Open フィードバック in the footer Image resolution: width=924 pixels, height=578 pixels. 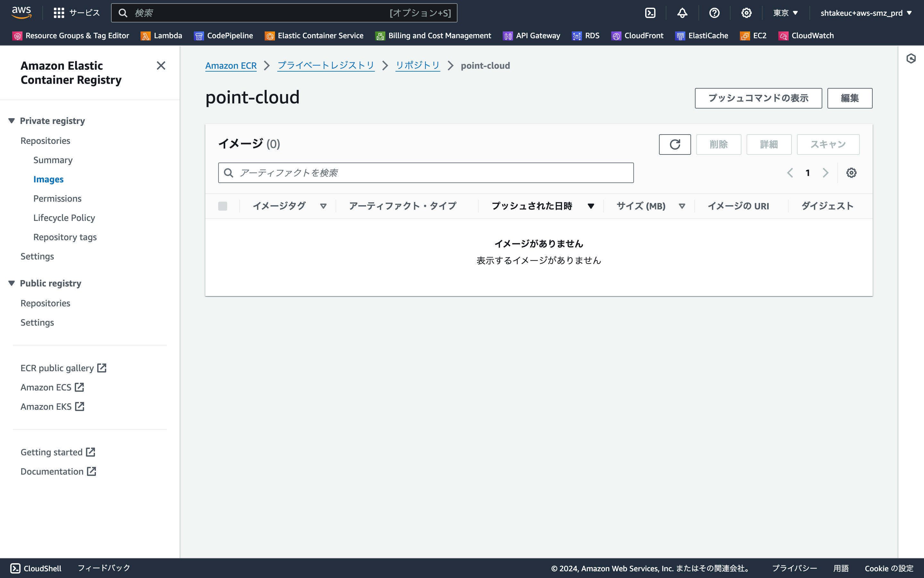pyautogui.click(x=104, y=568)
